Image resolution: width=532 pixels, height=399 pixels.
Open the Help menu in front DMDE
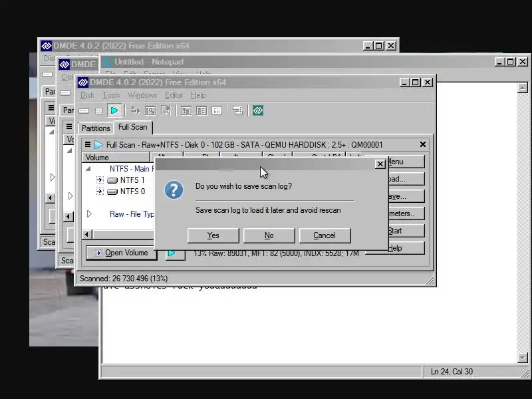198,95
